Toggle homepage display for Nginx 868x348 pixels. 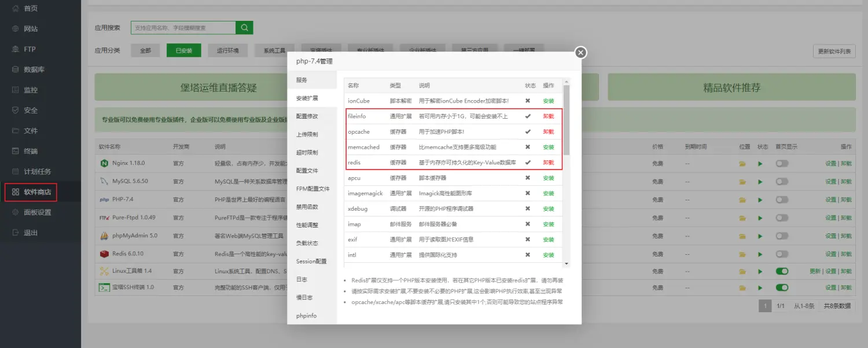[782, 164]
